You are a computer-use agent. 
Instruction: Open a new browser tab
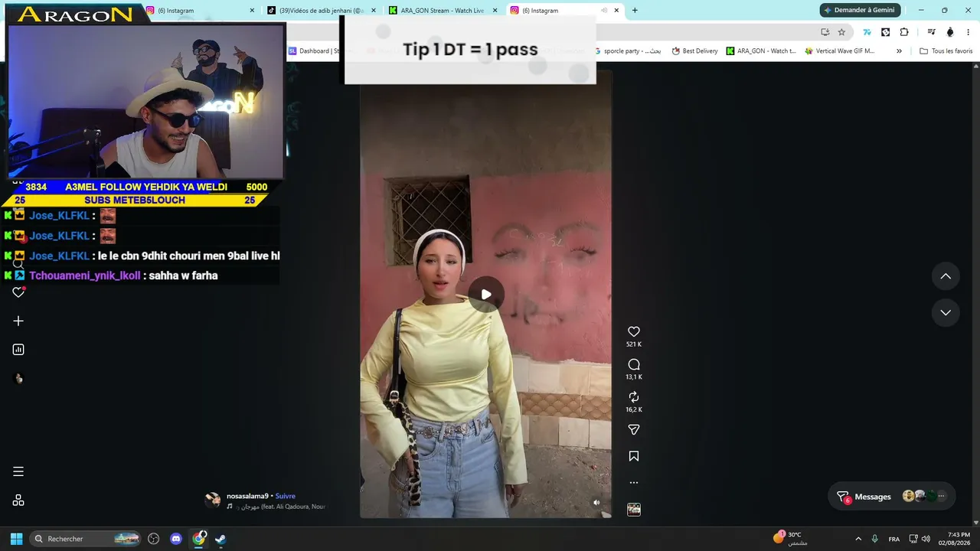(635, 11)
